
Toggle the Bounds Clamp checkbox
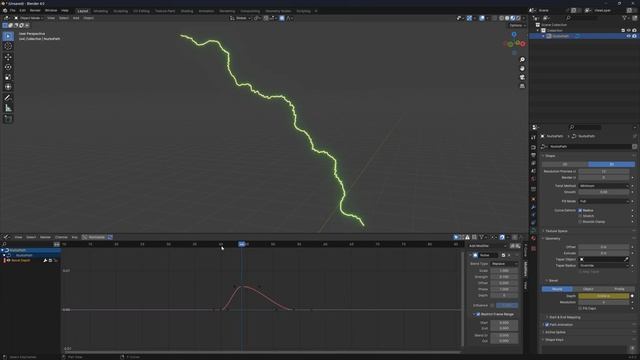(x=580, y=222)
